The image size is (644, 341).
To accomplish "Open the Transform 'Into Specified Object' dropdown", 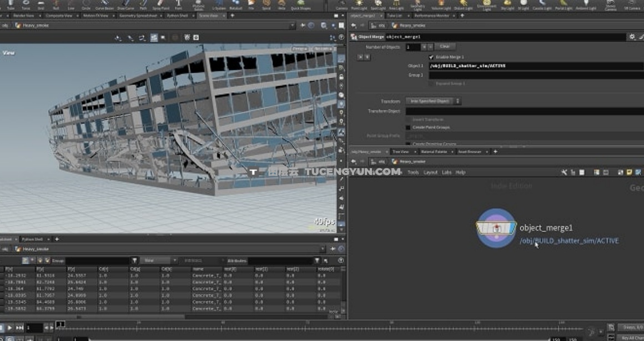I will pyautogui.click(x=434, y=101).
